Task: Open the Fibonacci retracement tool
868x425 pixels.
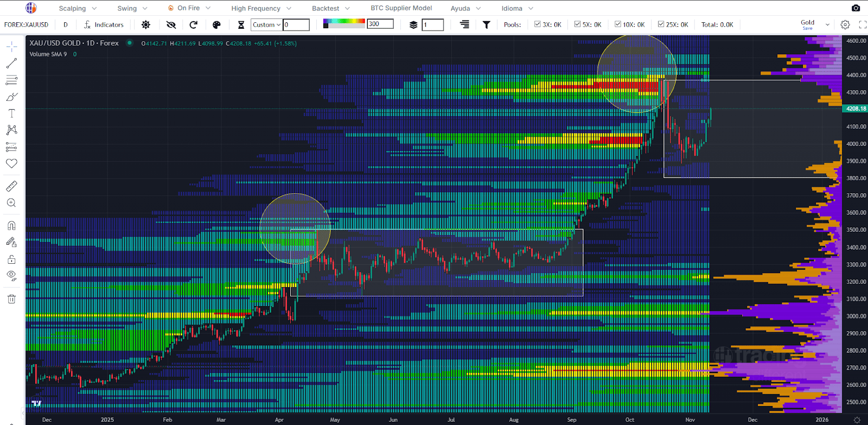Action: [x=11, y=80]
